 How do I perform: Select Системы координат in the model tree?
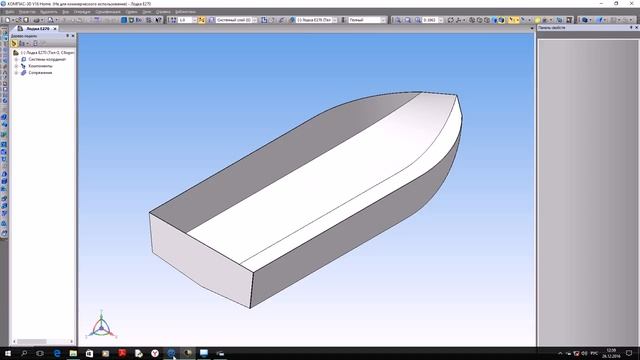[47, 59]
